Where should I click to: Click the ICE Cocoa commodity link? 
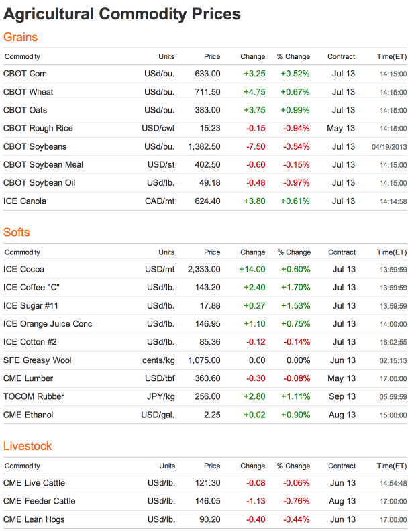(24, 269)
